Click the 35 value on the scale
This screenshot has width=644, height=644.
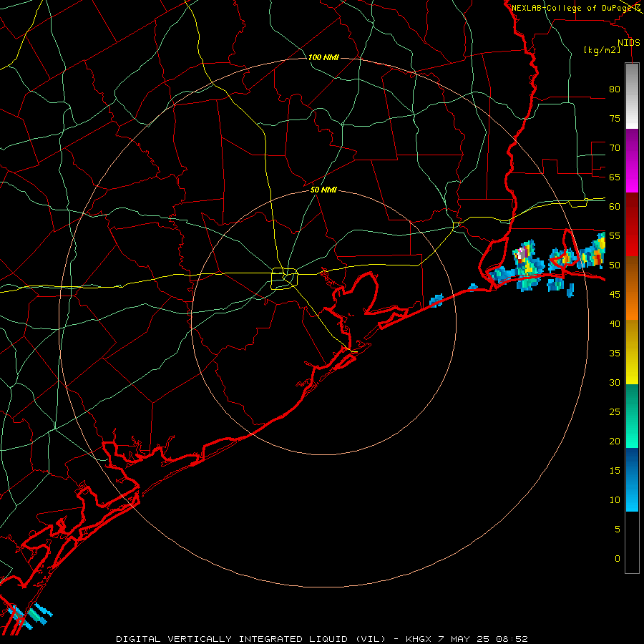tap(615, 353)
